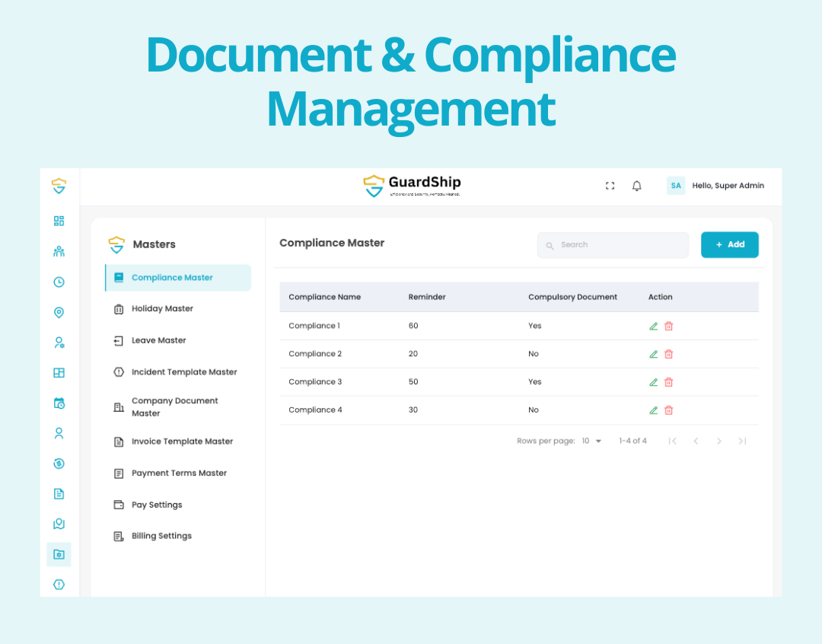This screenshot has height=644, width=822.
Task: Go to next page of table
Action: click(718, 441)
